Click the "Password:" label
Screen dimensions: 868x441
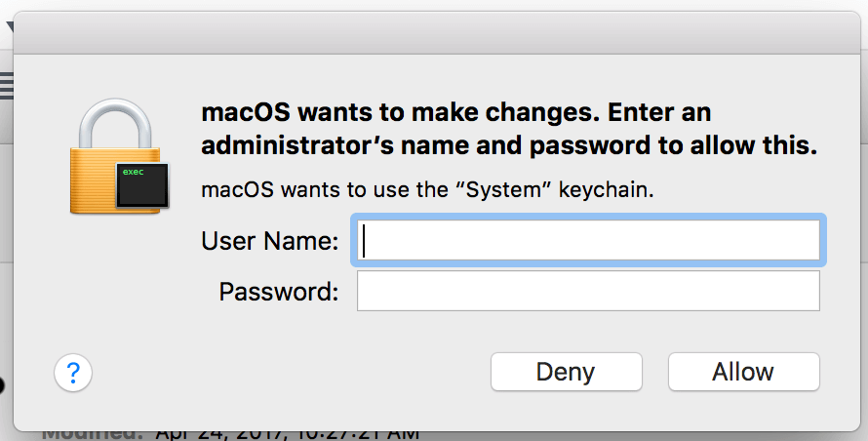pos(279,292)
